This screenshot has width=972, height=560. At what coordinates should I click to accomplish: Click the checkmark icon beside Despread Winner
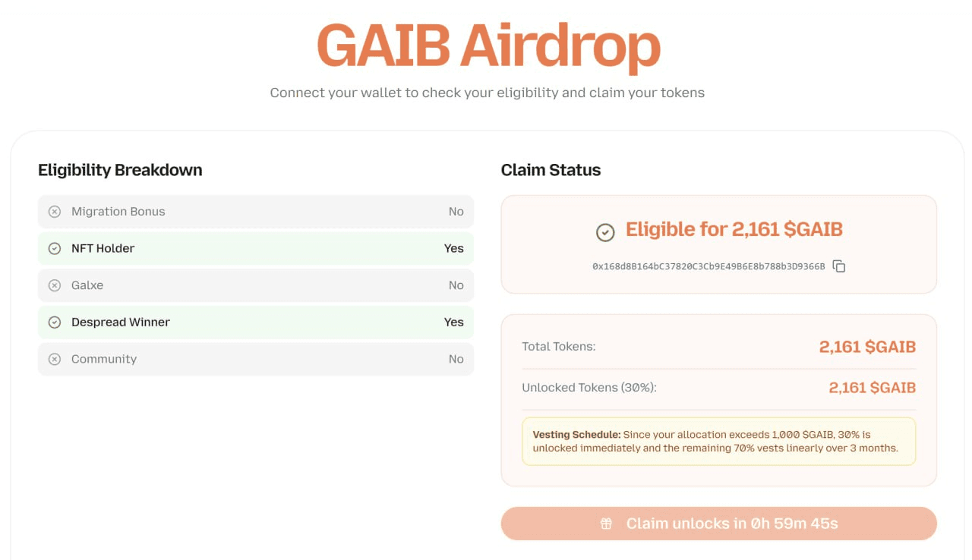coord(54,322)
